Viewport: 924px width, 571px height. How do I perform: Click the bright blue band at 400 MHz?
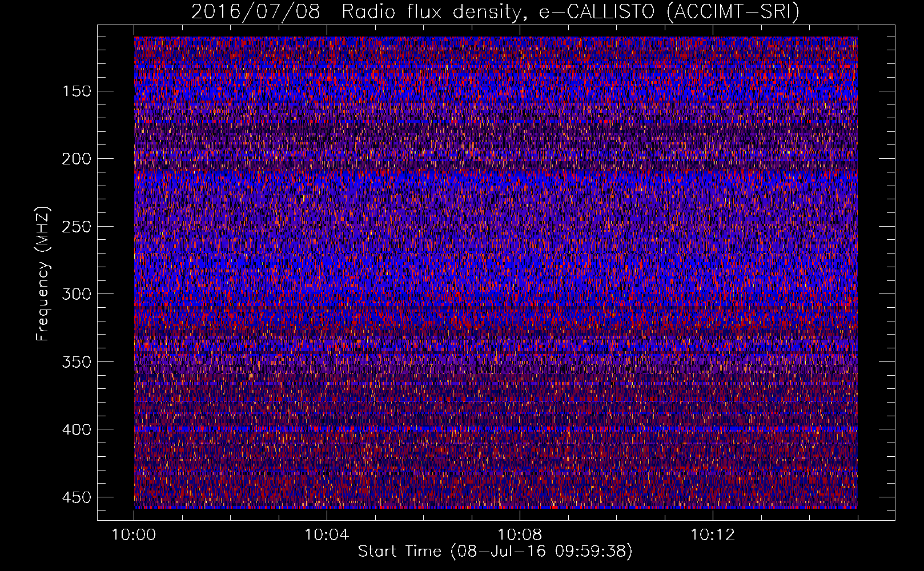(x=496, y=429)
